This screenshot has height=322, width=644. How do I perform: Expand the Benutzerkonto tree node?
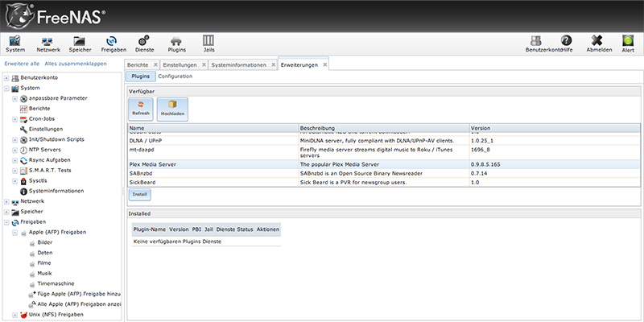tap(6, 78)
